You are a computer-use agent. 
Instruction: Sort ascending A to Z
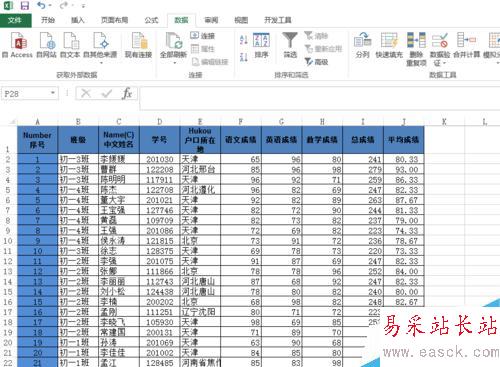(x=244, y=40)
